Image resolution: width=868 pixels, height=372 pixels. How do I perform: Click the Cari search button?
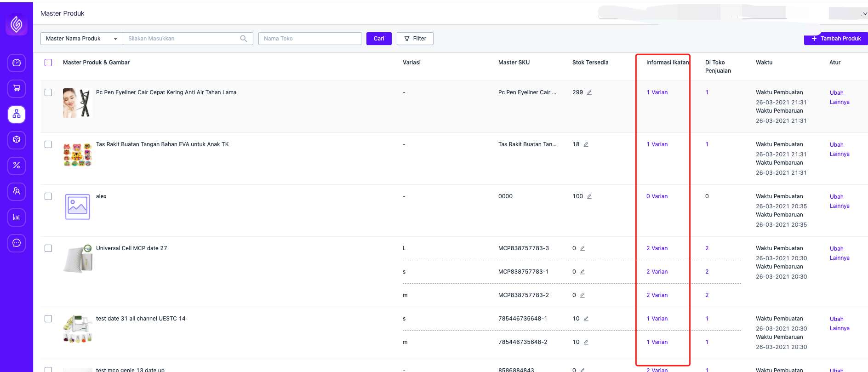pyautogui.click(x=379, y=39)
